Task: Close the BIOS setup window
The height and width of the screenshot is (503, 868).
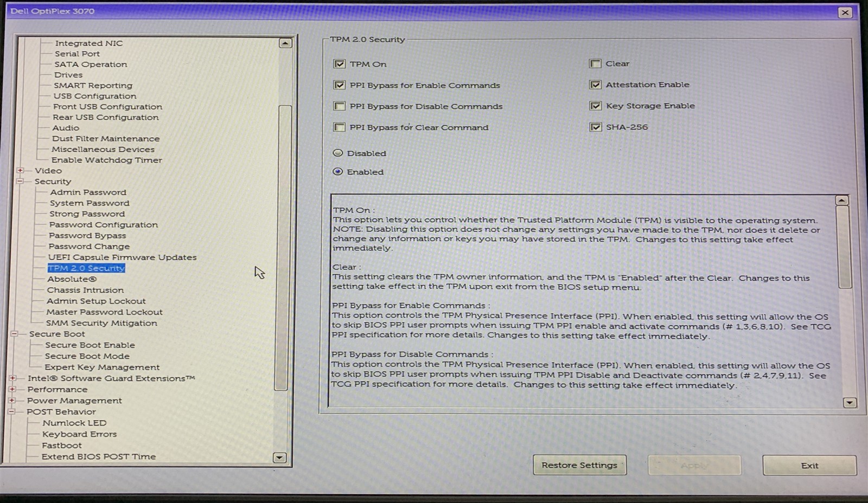Action: coord(845,12)
